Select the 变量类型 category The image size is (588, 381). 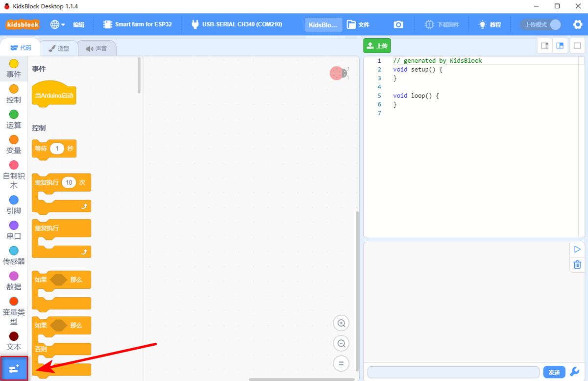click(x=14, y=311)
